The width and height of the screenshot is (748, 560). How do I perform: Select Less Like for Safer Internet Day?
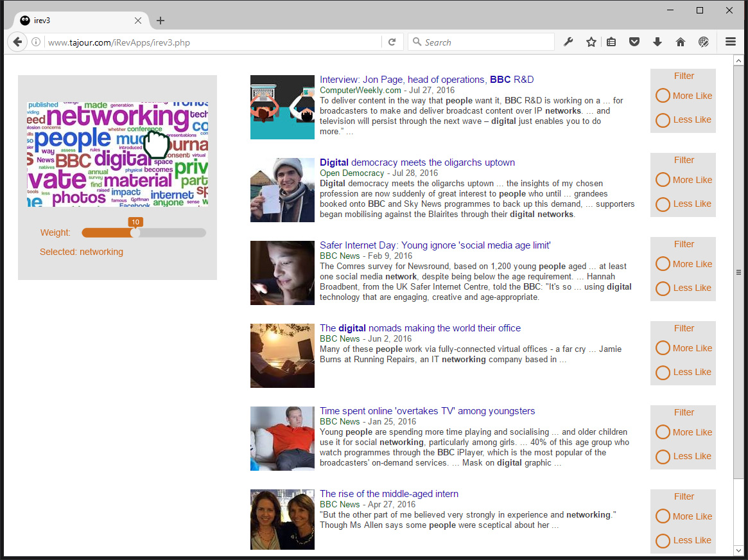(x=663, y=288)
